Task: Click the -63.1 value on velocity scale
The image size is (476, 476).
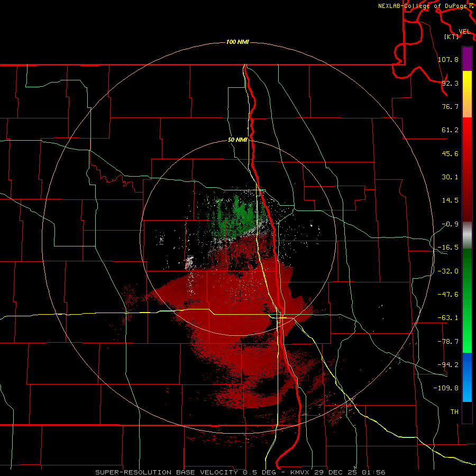Action: pyautogui.click(x=448, y=318)
